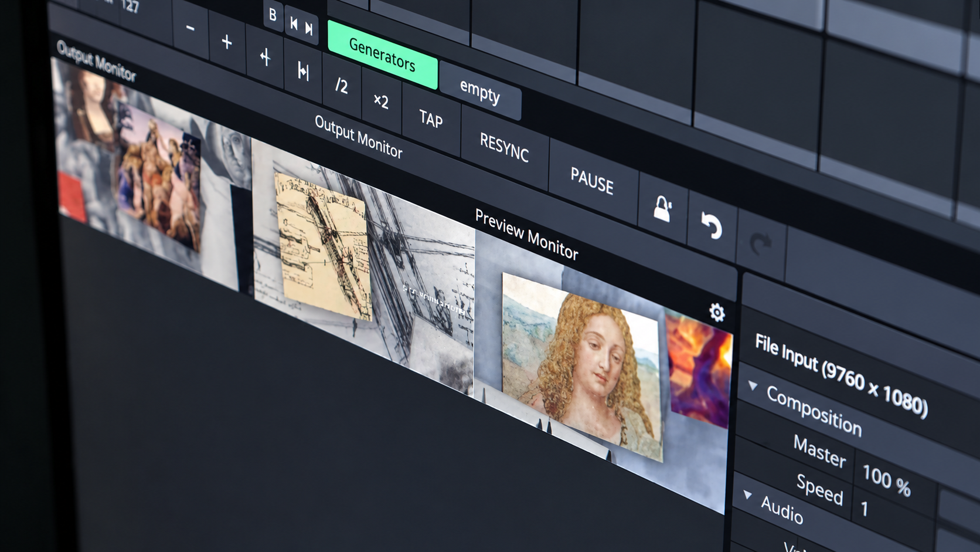The height and width of the screenshot is (552, 980).
Task: Click the File Input (9760 x 1080) heading
Action: (x=841, y=375)
